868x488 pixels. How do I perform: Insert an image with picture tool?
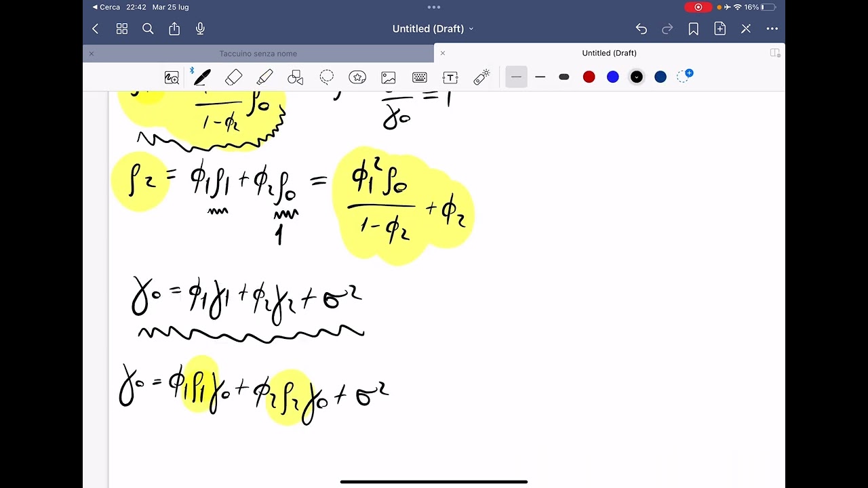(389, 77)
